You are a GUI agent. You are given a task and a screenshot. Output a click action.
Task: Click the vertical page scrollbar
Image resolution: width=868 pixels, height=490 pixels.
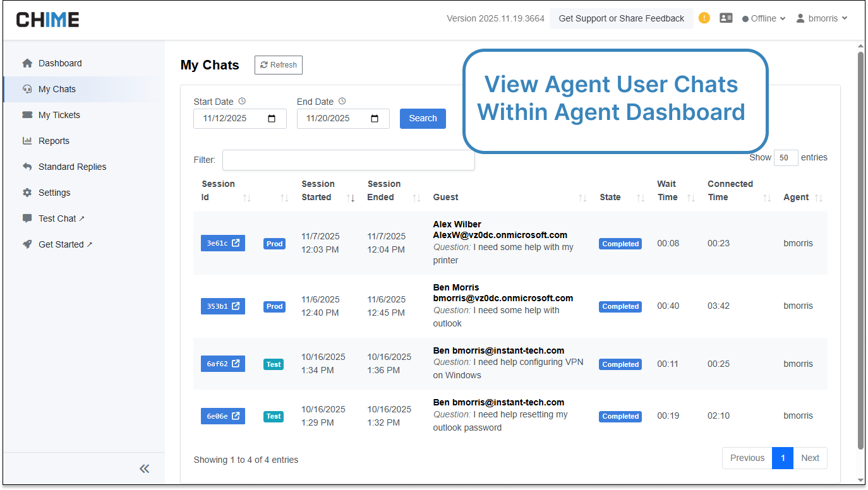860,253
